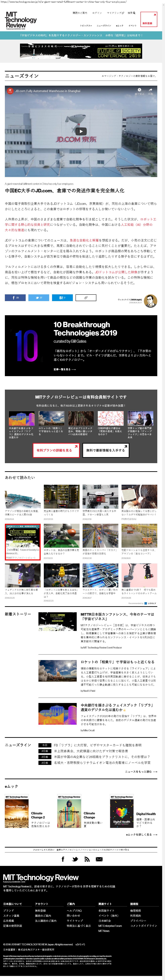Click 記事一覧を見る arrow link
The height and width of the screenshot is (980, 165).
tap(64, 369)
